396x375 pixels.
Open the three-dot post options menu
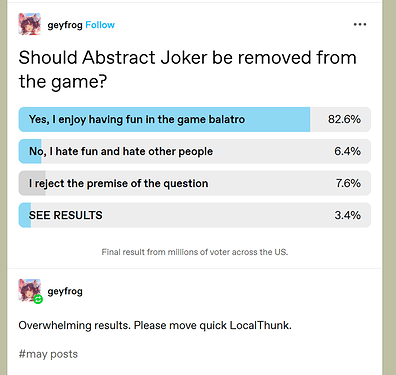360,25
